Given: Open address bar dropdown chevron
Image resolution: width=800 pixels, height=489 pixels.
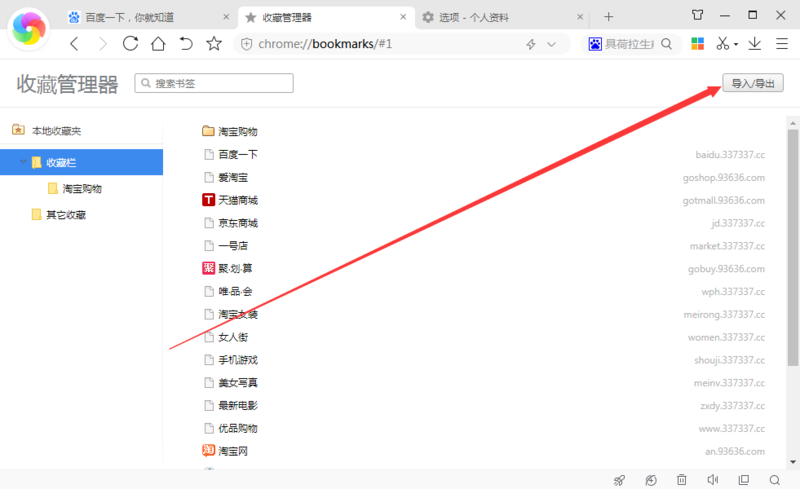Looking at the screenshot, I should click(x=552, y=44).
